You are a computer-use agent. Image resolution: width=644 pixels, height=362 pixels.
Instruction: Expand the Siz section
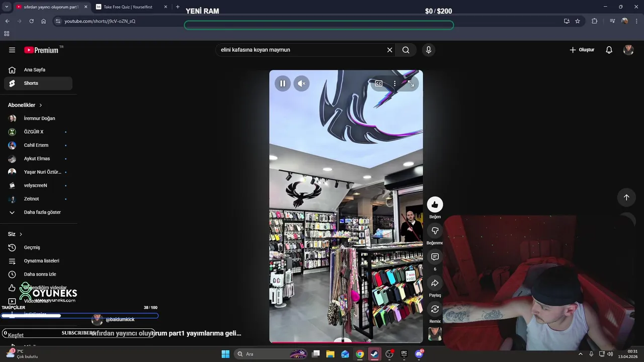click(15, 234)
